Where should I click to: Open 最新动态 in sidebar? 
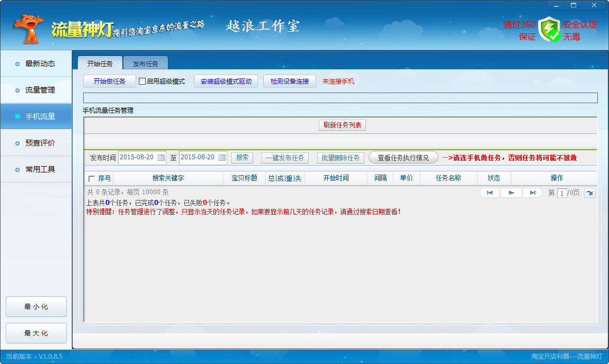(36, 63)
